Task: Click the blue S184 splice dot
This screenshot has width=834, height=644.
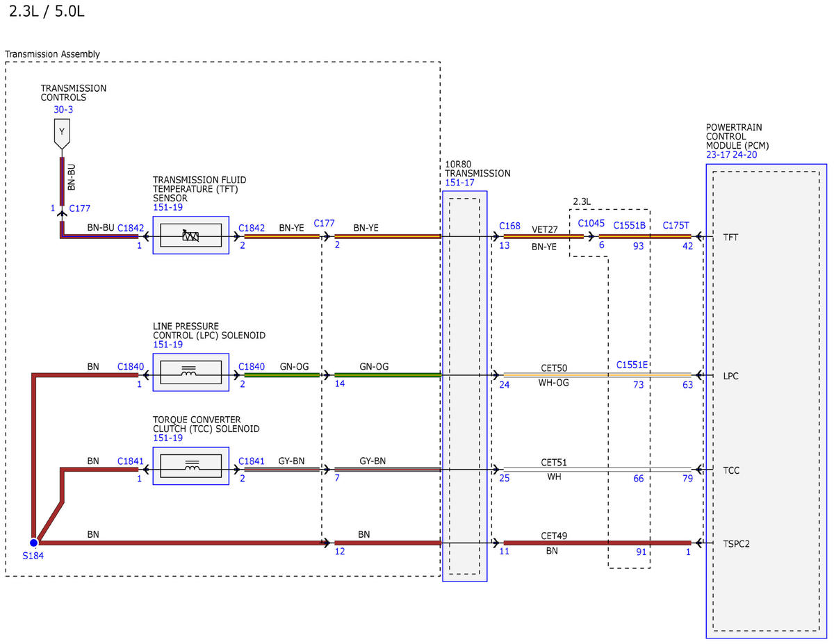Action: tap(33, 543)
